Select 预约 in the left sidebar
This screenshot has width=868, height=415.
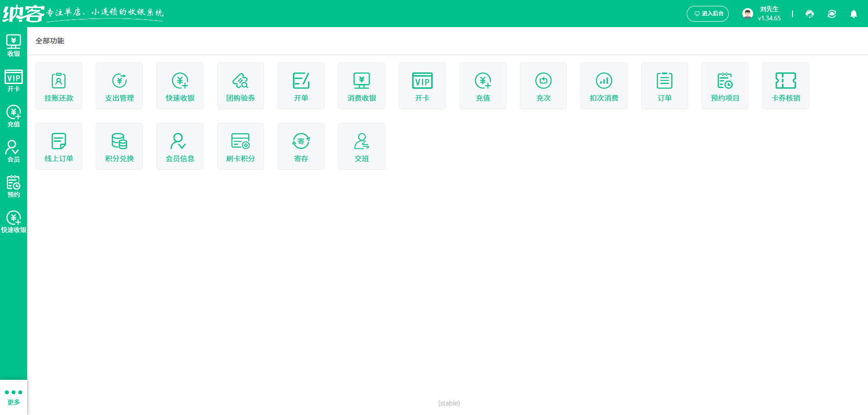point(14,187)
